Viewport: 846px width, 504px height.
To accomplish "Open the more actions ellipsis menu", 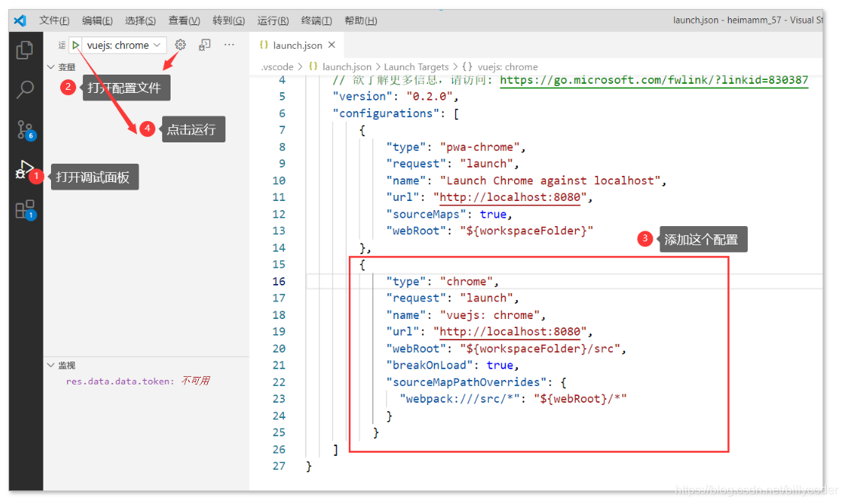I will [x=229, y=45].
